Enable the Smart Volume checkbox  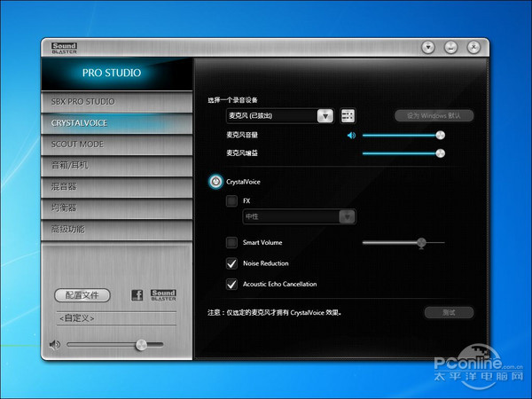231,242
